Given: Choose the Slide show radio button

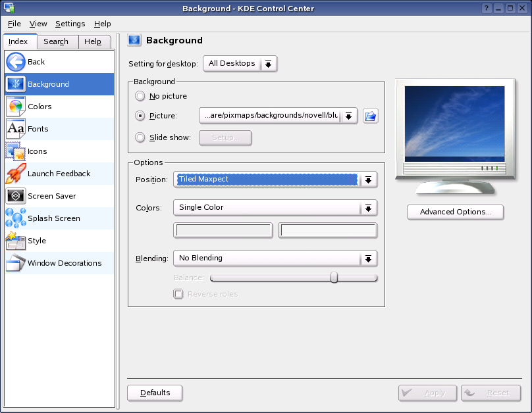Looking at the screenshot, I should click(140, 137).
